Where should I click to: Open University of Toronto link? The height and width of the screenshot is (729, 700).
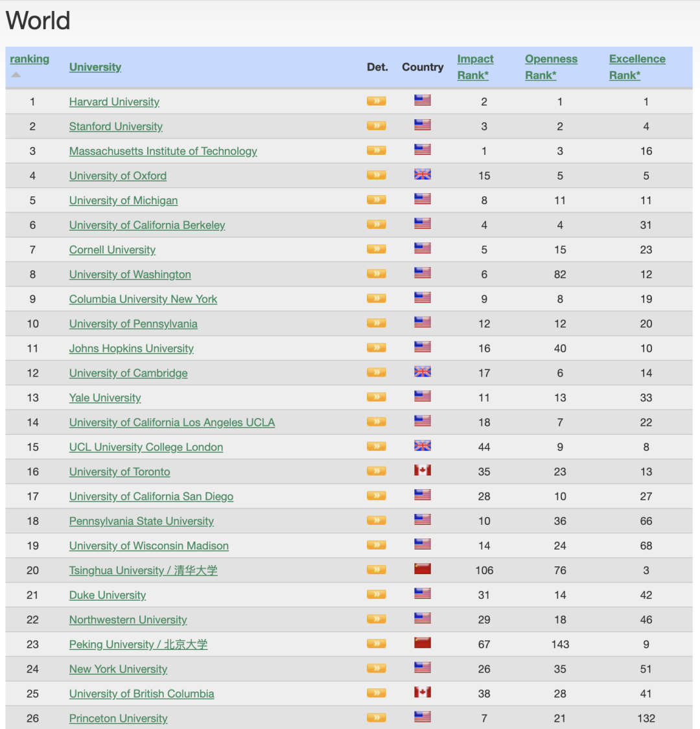coord(119,472)
